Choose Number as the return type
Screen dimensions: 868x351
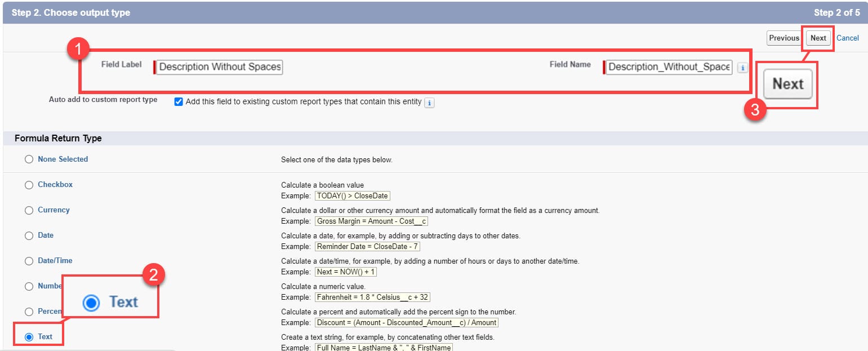point(29,286)
